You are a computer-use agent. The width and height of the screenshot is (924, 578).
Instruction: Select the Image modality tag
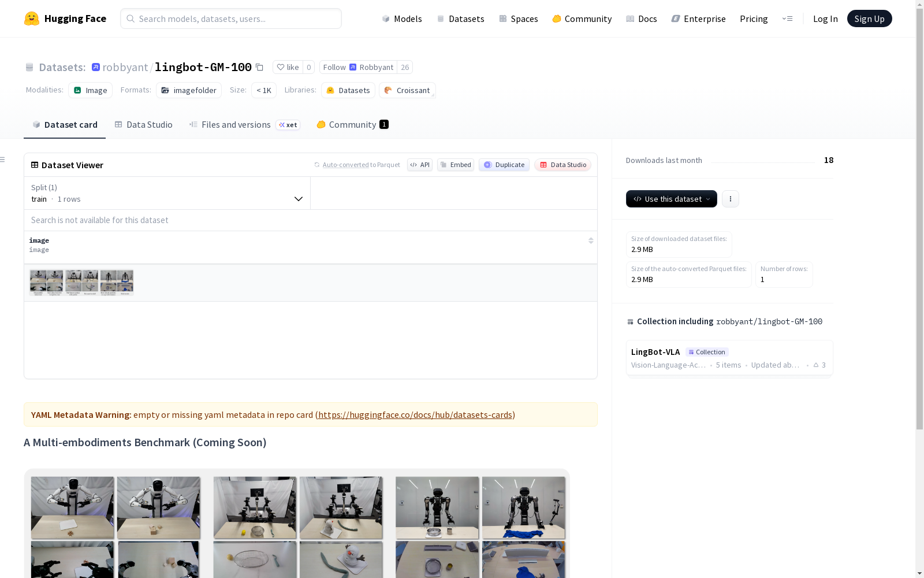pyautogui.click(x=91, y=90)
